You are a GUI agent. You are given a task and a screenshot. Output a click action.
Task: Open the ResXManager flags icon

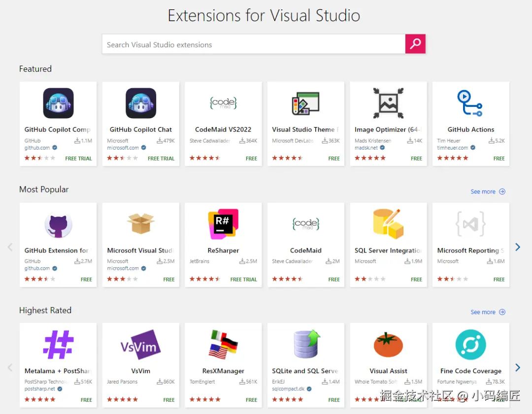(x=223, y=345)
